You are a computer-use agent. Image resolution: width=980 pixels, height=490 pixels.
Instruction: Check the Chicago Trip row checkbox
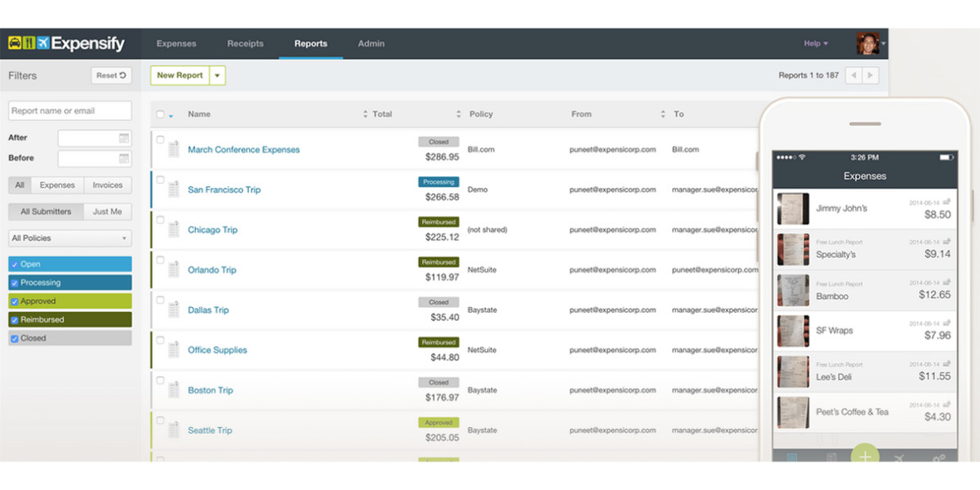pyautogui.click(x=160, y=220)
